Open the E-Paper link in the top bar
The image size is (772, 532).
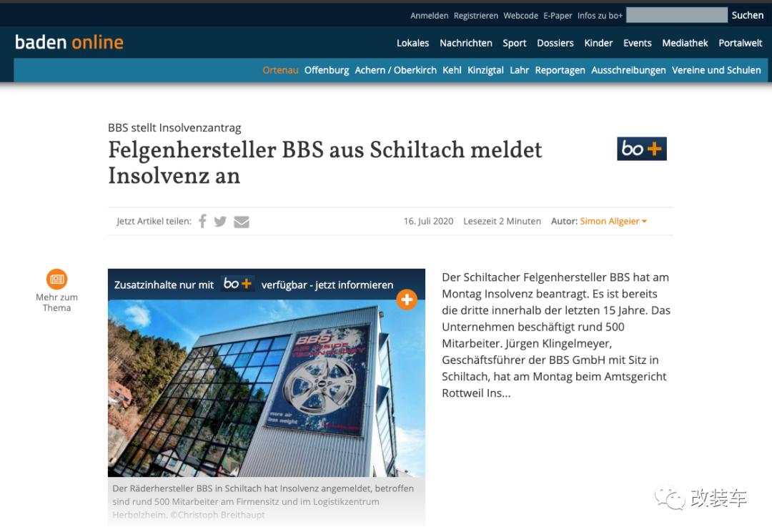558,15
